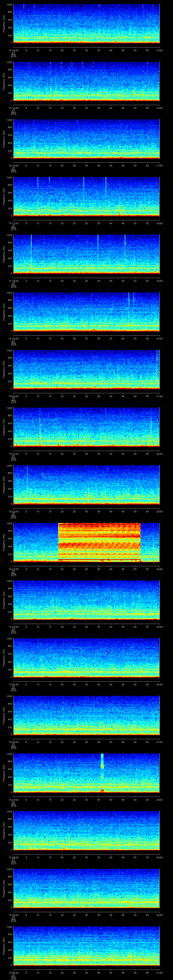Click the 15:00 end-of-axis time label

(x=159, y=50)
